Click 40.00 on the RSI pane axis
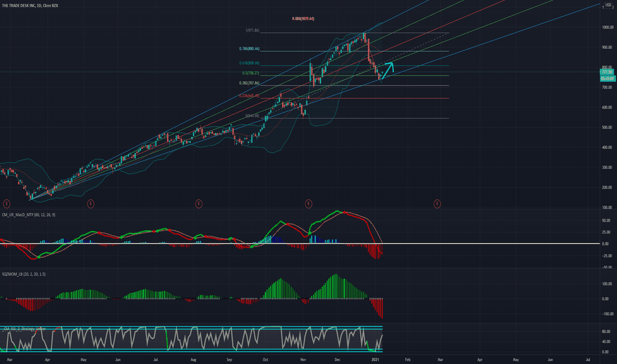Image resolution: width=617 pixels, height=364 pixels. pos(607,341)
